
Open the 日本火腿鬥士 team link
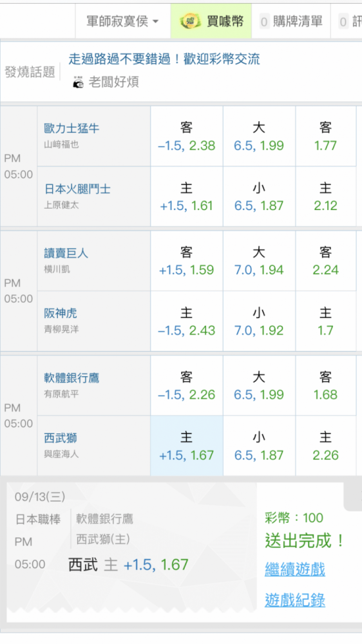point(77,189)
